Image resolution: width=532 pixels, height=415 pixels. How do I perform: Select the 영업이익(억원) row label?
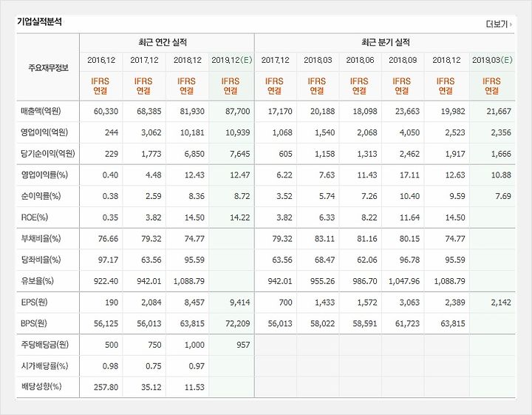click(x=44, y=132)
